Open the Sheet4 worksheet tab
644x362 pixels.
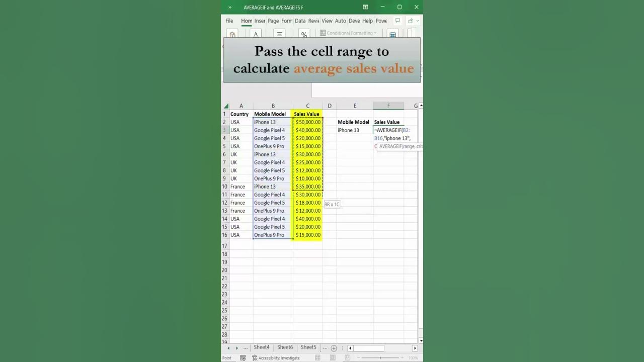[262, 347]
